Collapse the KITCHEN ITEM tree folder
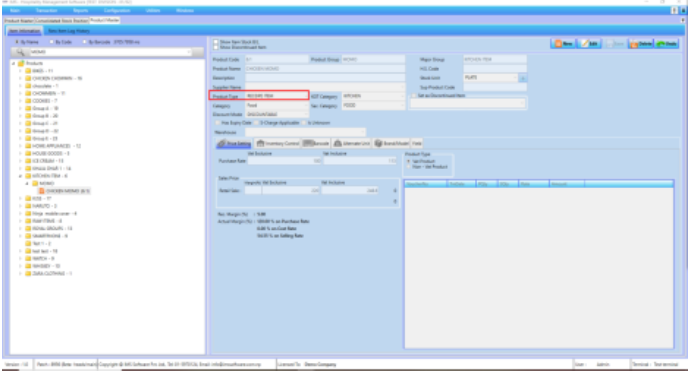 (20, 176)
